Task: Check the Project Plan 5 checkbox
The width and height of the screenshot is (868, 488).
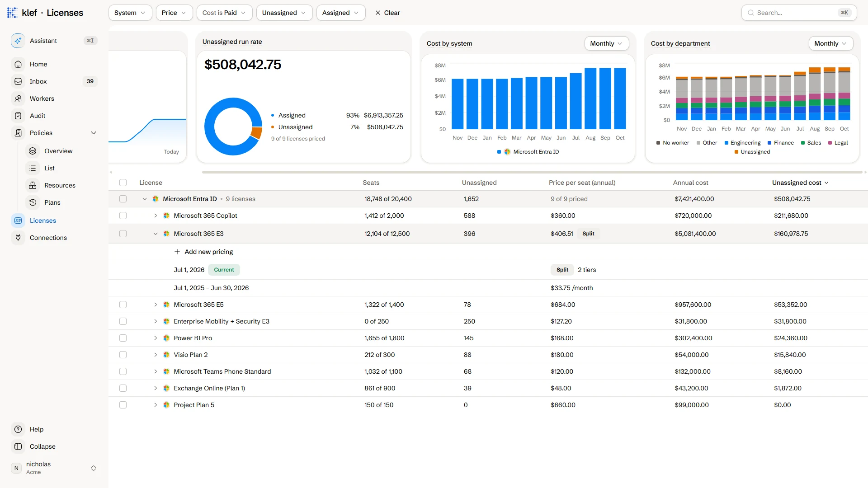Action: [x=123, y=405]
